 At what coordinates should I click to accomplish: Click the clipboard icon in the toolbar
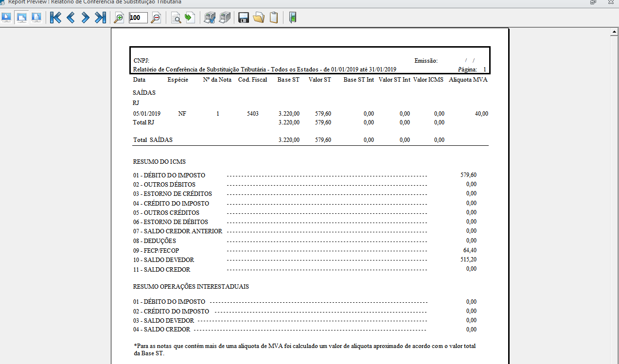click(x=274, y=18)
